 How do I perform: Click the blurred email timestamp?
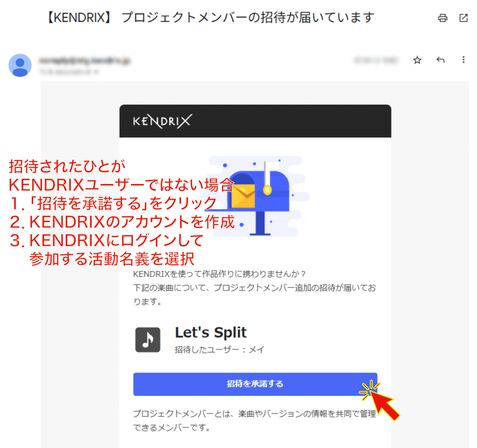click(x=376, y=60)
